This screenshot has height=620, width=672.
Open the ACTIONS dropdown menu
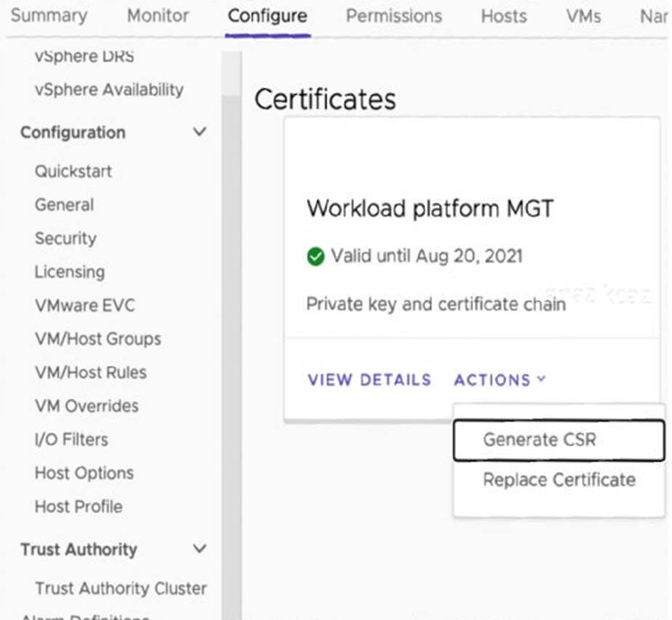coord(499,380)
